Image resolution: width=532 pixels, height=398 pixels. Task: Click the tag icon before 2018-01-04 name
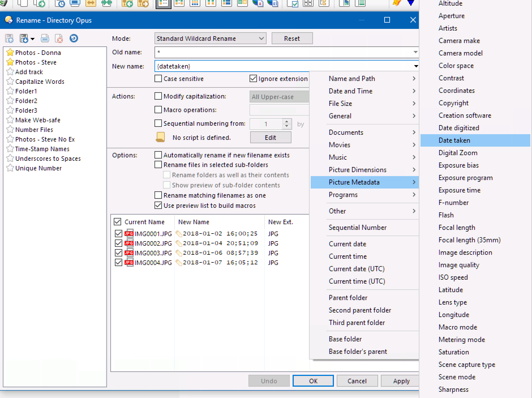(179, 243)
